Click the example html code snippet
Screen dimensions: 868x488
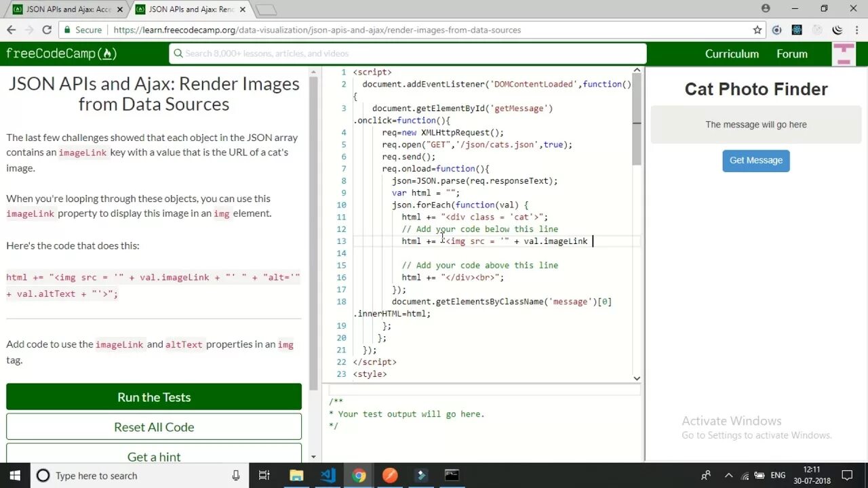tap(153, 285)
